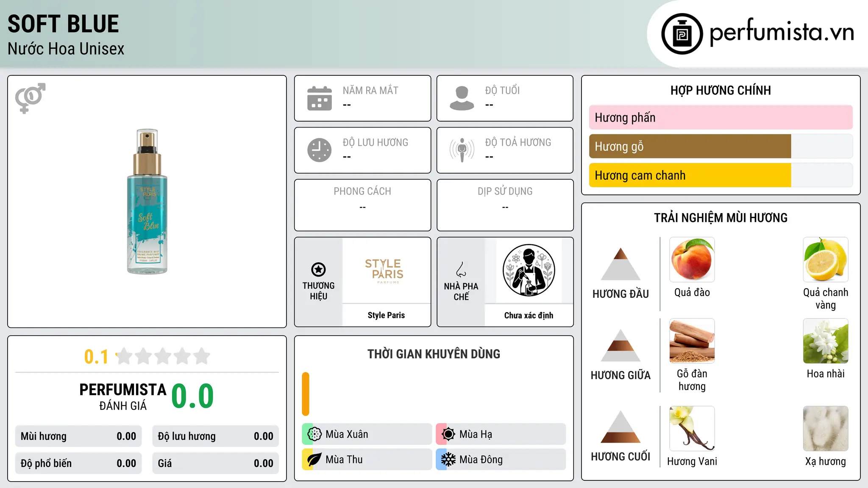Click the Hương cam chanh accord bar
This screenshot has height=488, width=868.
(x=721, y=175)
